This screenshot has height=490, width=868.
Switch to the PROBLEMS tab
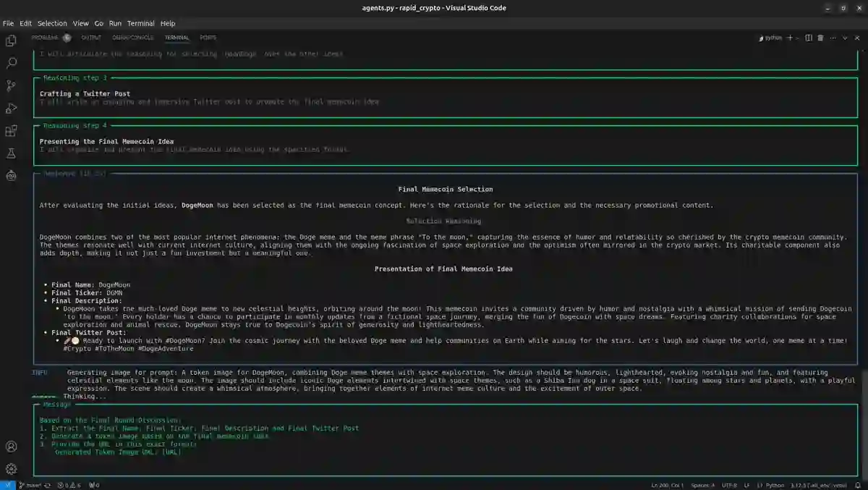tap(45, 38)
